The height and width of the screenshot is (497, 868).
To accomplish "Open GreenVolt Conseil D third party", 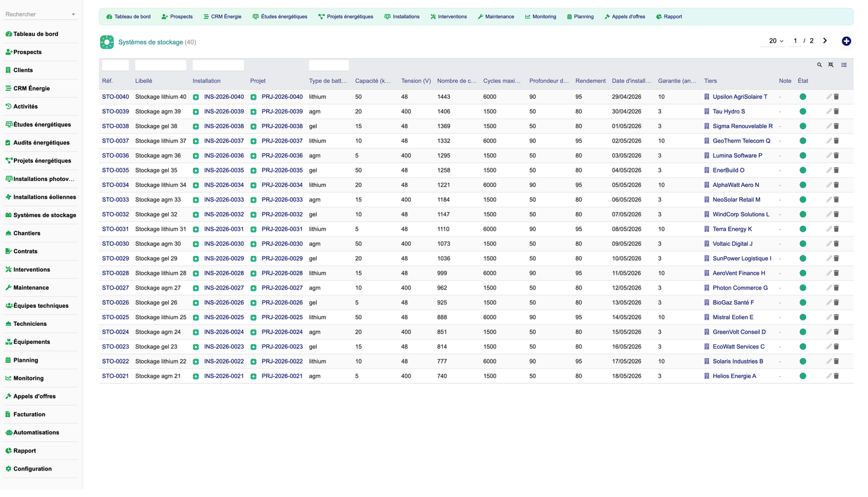I will point(739,332).
